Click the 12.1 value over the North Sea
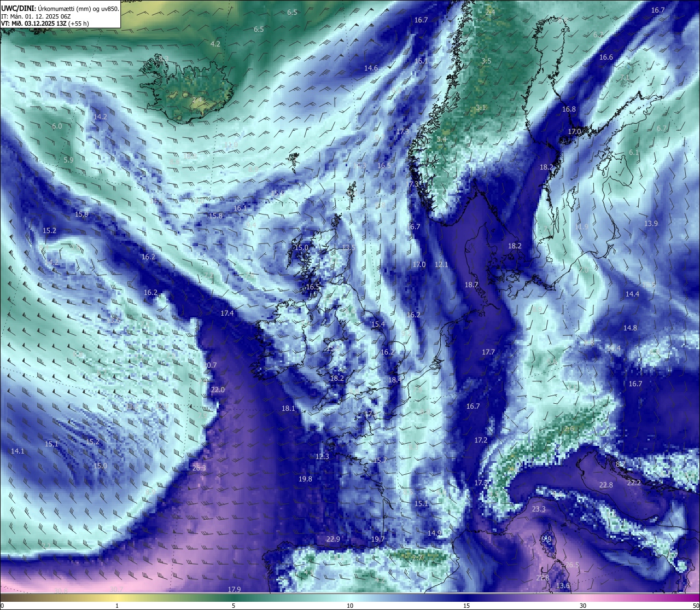The image size is (700, 610). (441, 264)
